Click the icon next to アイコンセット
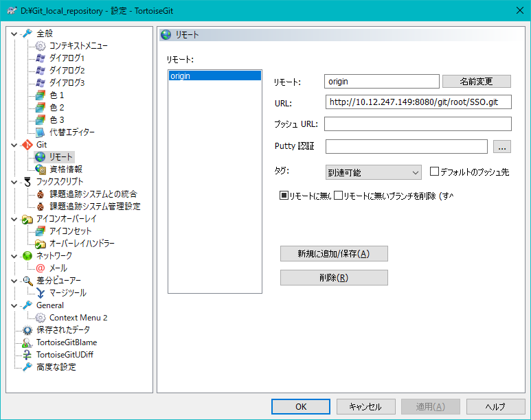This screenshot has height=420, width=531. click(41, 231)
